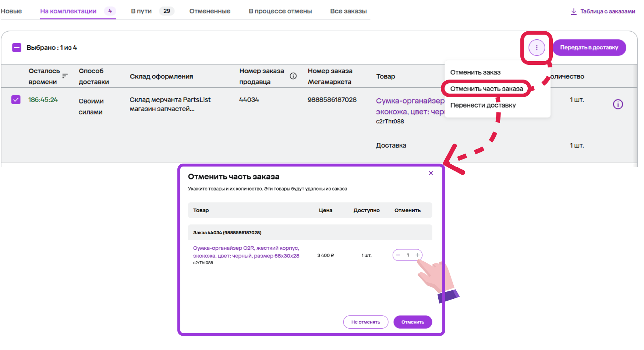Viewport: 644px width, 350px height.
Task: Choose Отменить часть заказа menu option
Action: point(486,89)
